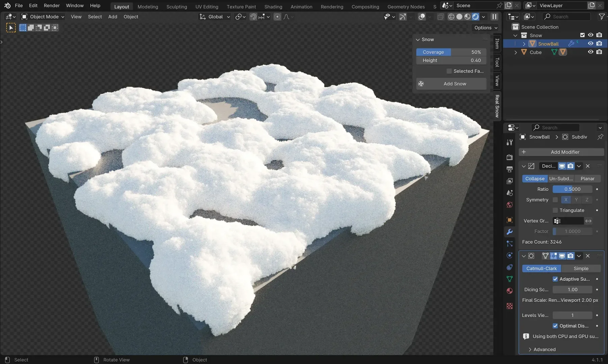Hide SnowBall object in viewport
608x364 pixels.
(590, 43)
